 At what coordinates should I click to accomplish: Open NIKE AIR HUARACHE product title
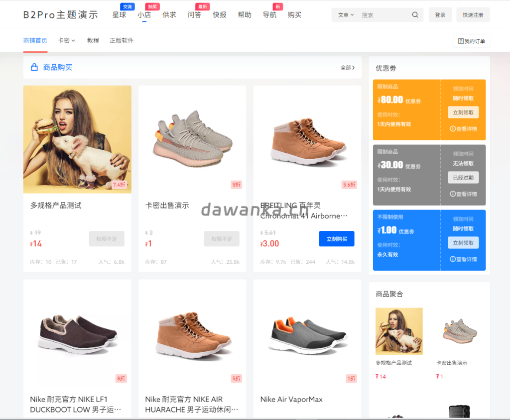pos(192,405)
